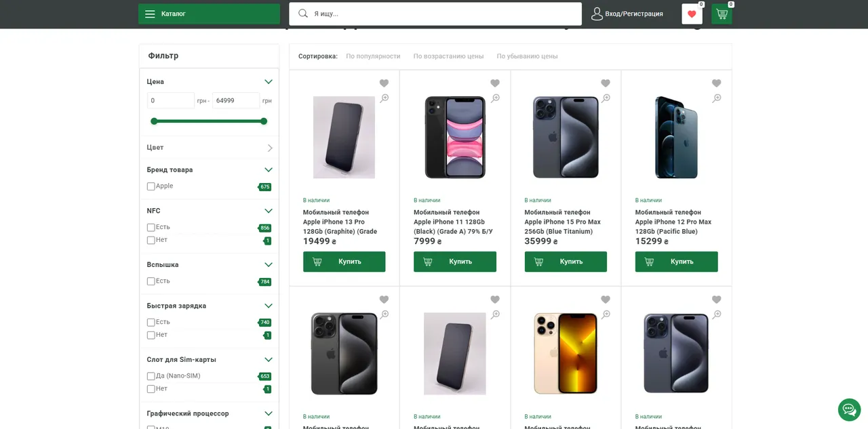The image size is (868, 429).
Task: Open the live chat bubble icon
Action: click(849, 409)
